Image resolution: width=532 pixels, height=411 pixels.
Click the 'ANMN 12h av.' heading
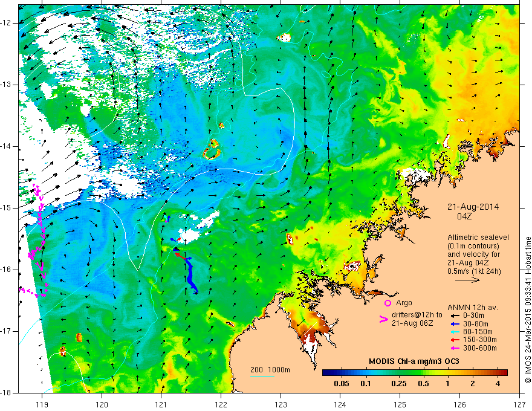pyautogui.click(x=473, y=308)
